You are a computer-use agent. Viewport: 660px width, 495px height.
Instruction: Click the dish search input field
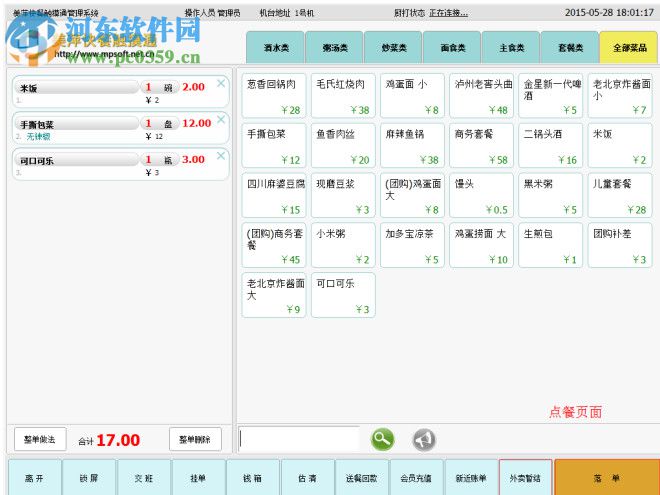pyautogui.click(x=299, y=439)
